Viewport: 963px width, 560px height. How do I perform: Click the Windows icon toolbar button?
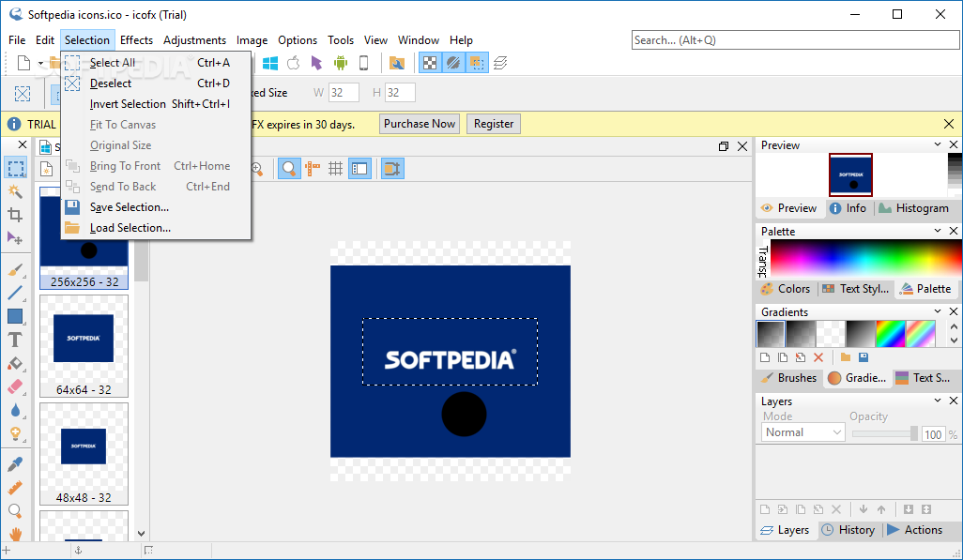pyautogui.click(x=270, y=63)
